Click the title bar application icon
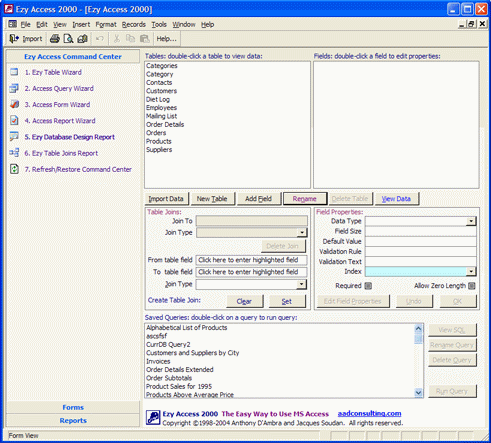491x443 pixels. tap(9, 9)
